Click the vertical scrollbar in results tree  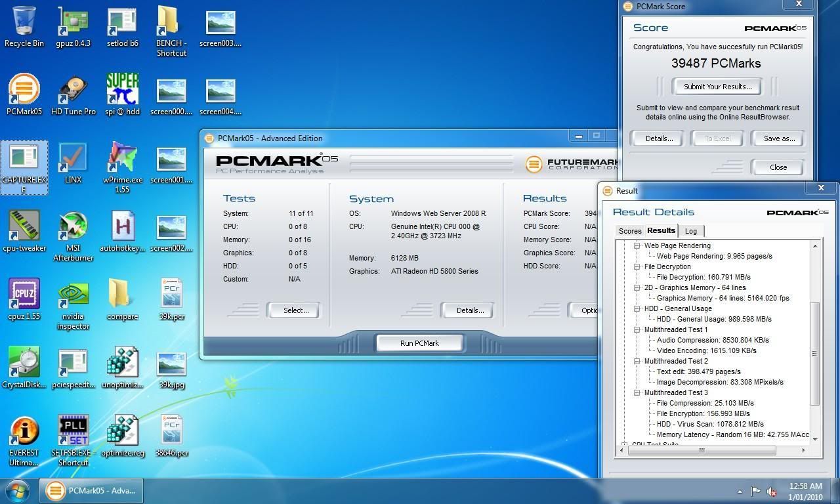pyautogui.click(x=815, y=353)
